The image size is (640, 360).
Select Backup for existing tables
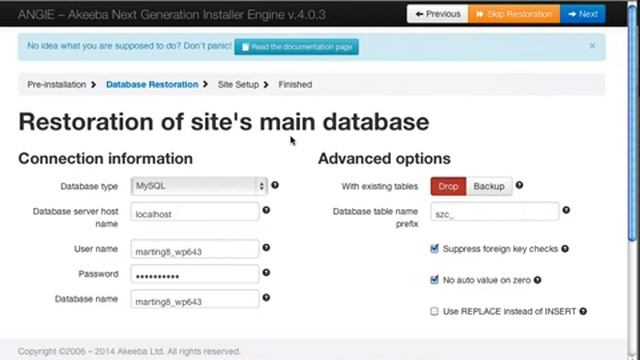(489, 187)
